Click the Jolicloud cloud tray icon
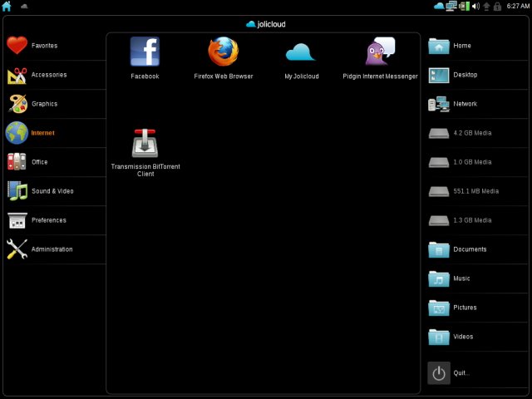This screenshot has height=399, width=532. pos(439,6)
